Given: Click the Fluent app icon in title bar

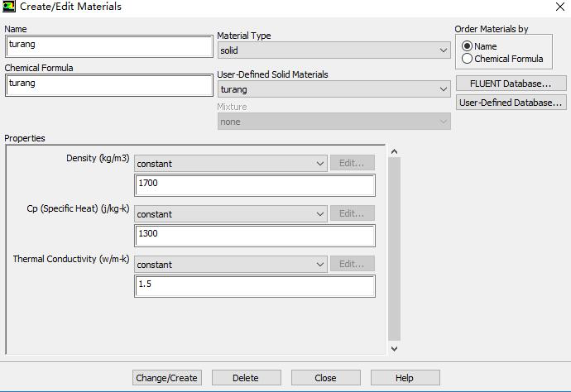Looking at the screenshot, I should [x=9, y=7].
